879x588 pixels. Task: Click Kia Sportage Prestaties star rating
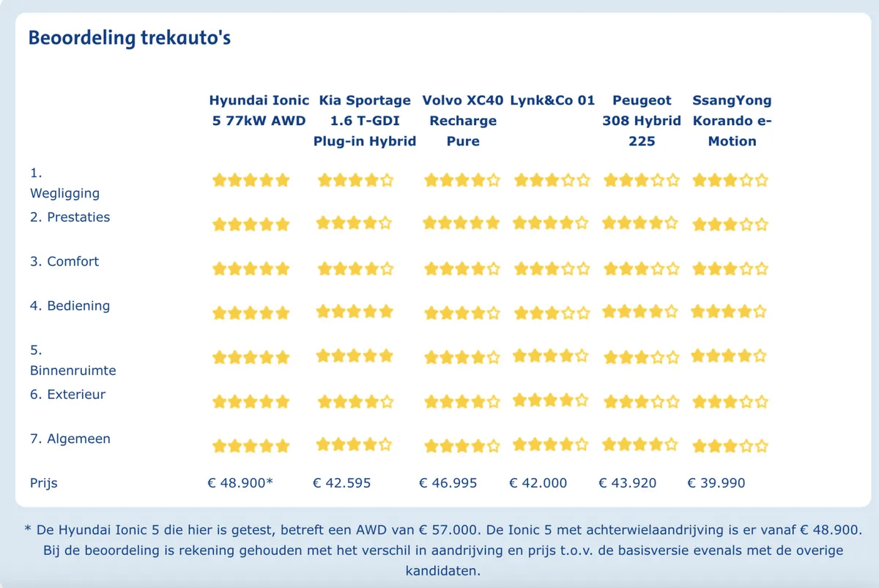tap(355, 223)
